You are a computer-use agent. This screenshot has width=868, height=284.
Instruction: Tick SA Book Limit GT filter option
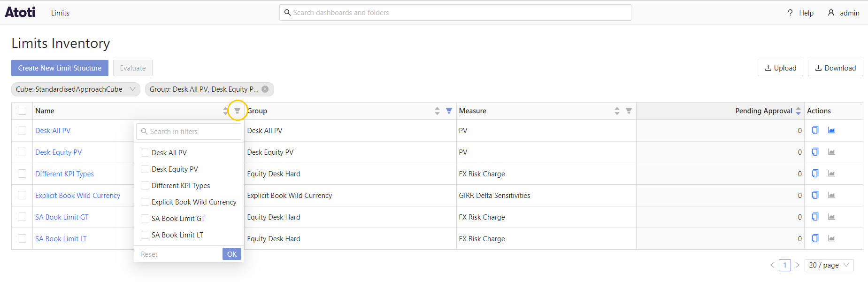tap(145, 218)
